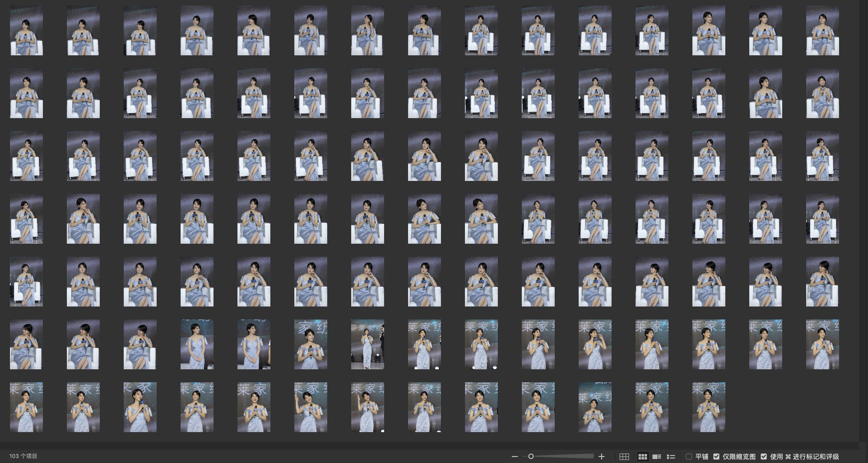Switch to details view icon
This screenshot has height=463, width=868.
click(x=656, y=457)
